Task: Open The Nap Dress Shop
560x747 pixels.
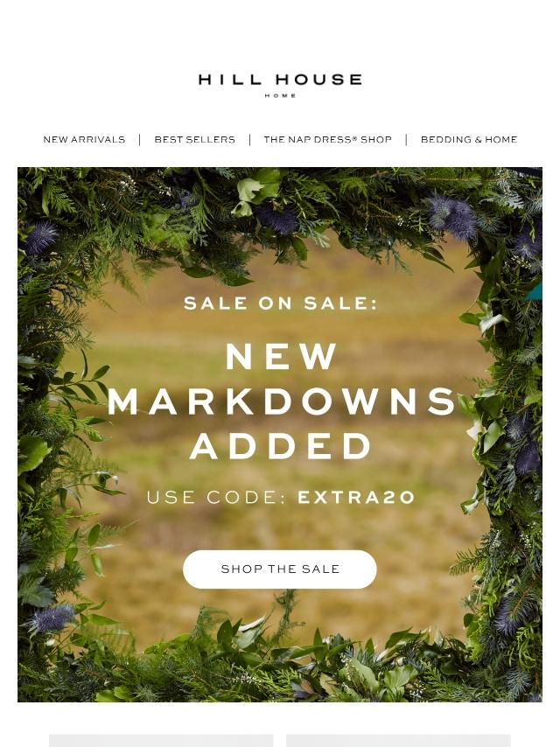Action: tap(328, 140)
